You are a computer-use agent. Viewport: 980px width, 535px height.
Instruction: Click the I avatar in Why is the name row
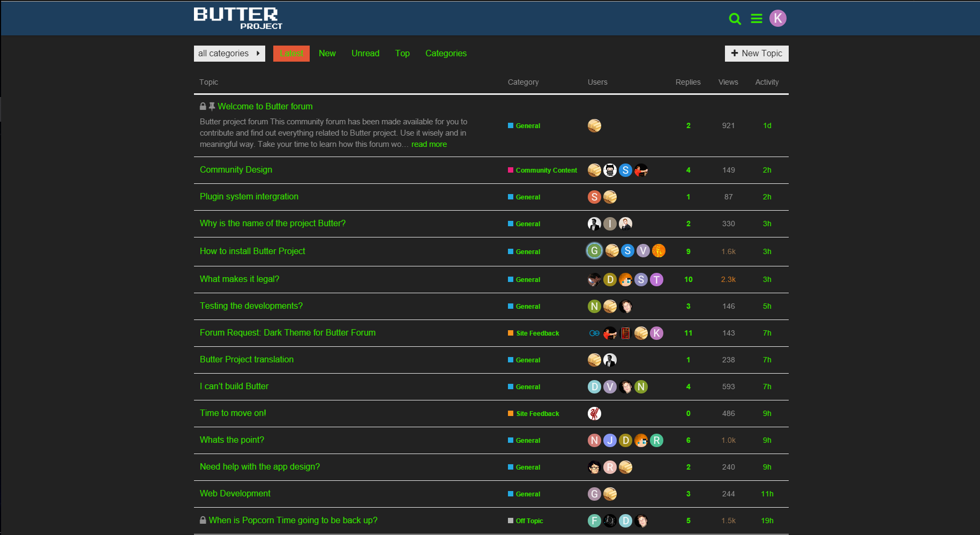610,224
